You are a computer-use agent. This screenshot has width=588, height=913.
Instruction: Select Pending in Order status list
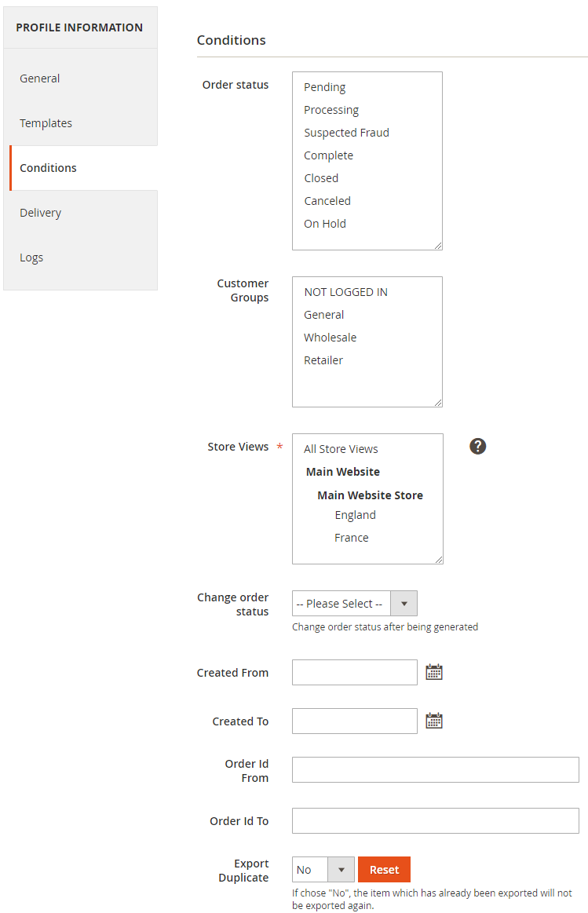[x=325, y=87]
